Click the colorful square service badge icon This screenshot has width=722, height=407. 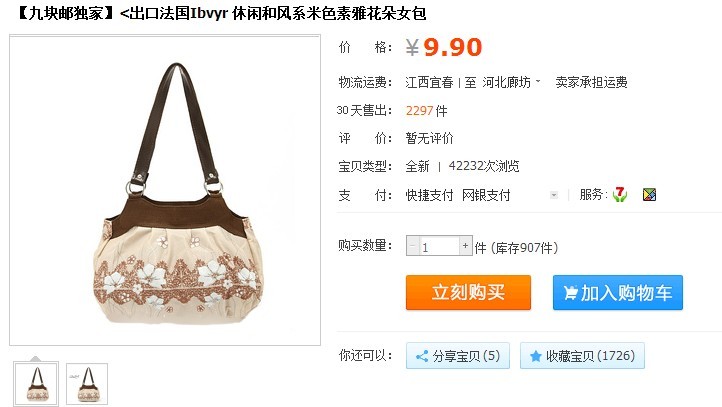[649, 195]
